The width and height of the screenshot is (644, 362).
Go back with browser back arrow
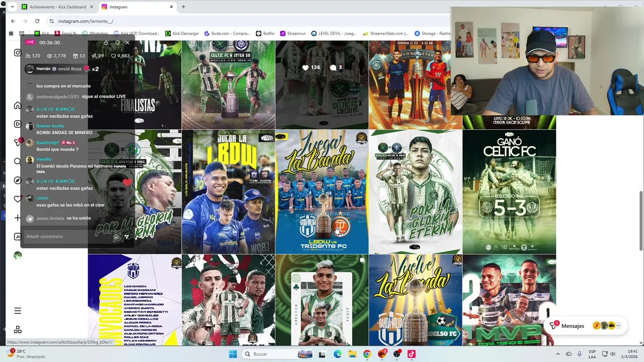[x=13, y=21]
